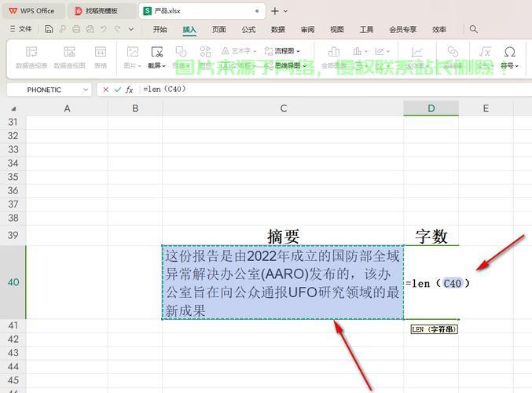Open the new tab plus button
532x393 pixels.
point(274,11)
